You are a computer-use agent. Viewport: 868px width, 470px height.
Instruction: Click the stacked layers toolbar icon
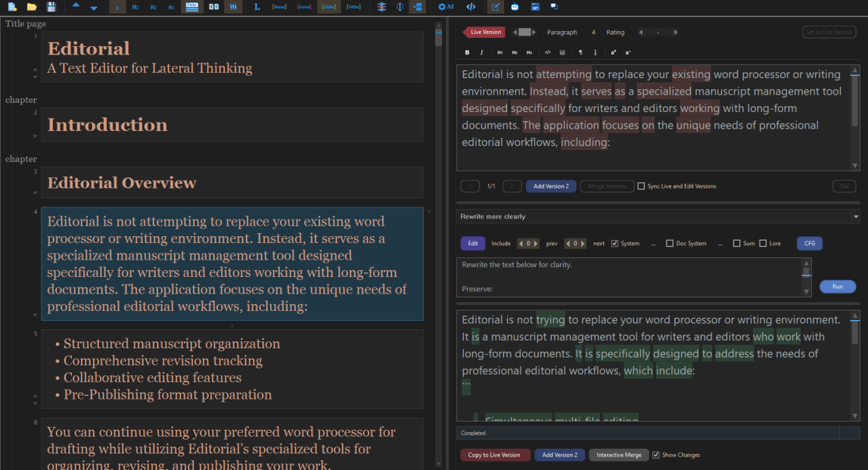click(381, 7)
